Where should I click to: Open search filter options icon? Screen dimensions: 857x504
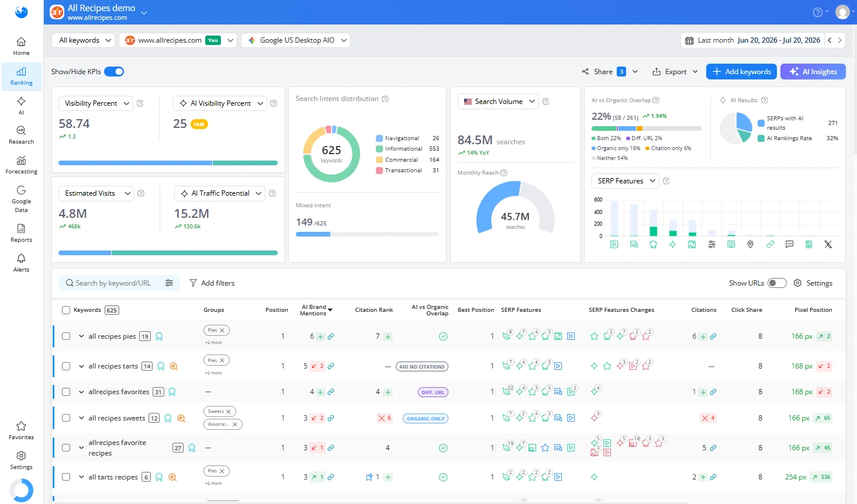point(170,283)
